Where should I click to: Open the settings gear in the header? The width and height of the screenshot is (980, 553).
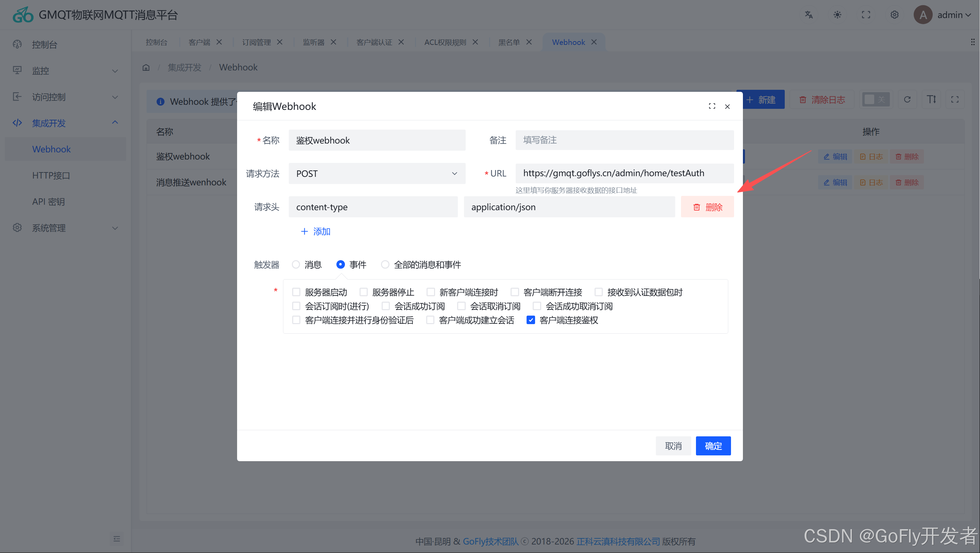point(894,15)
